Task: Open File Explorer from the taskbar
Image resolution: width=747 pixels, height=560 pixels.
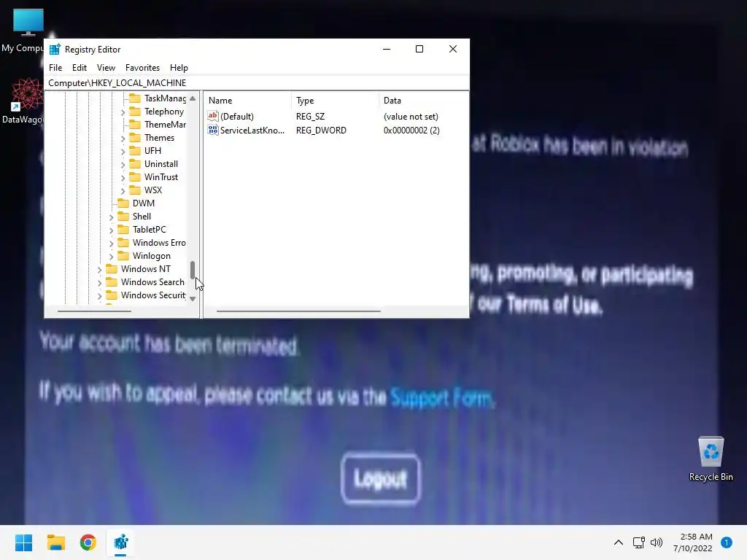Action: click(x=55, y=542)
